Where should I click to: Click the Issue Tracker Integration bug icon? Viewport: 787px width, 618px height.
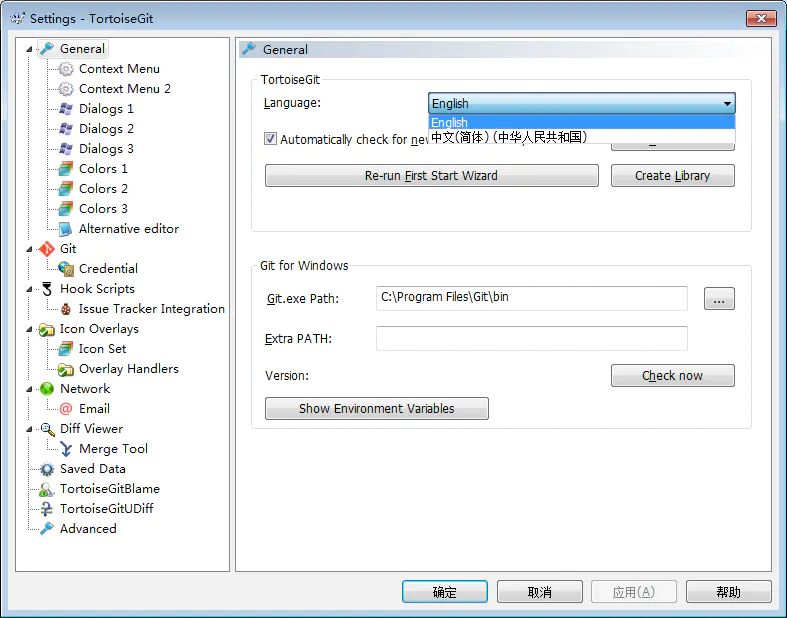point(66,309)
